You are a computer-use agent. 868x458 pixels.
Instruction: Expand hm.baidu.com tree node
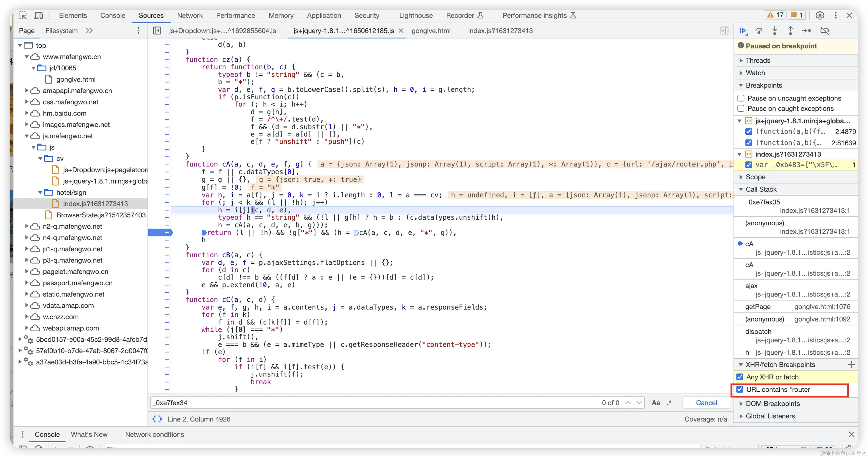27,113
